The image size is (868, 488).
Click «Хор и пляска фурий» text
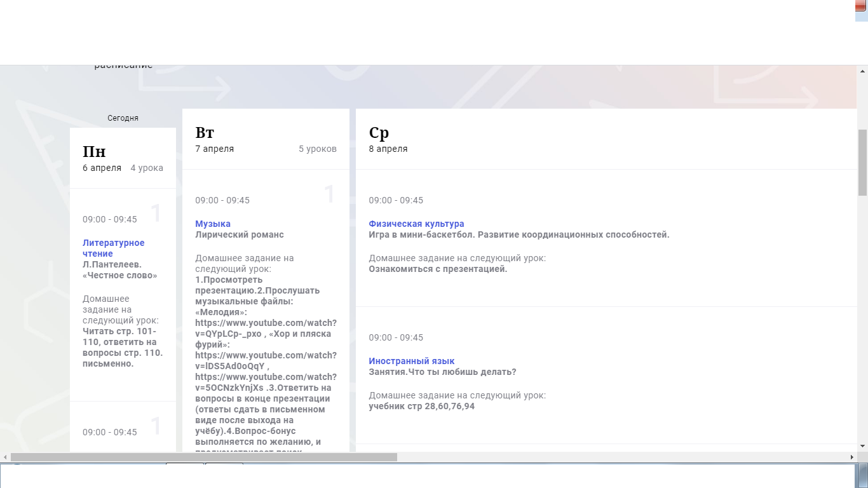[263, 339]
